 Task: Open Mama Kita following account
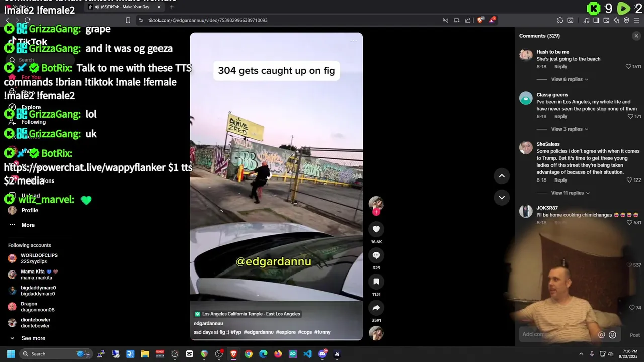coord(33,275)
